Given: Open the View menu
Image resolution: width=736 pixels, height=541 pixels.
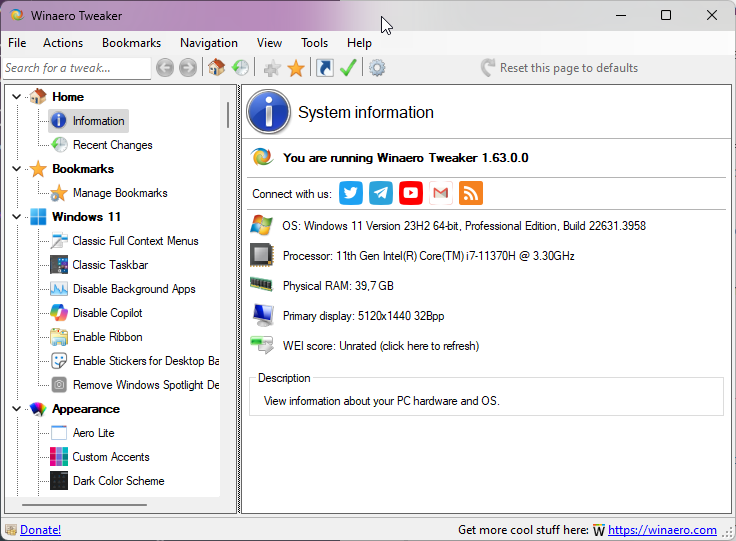Looking at the screenshot, I should pos(269,43).
